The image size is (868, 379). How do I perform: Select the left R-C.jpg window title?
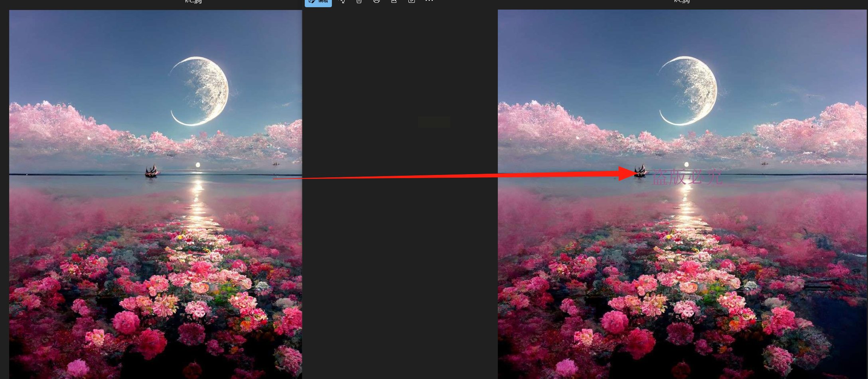tap(193, 1)
